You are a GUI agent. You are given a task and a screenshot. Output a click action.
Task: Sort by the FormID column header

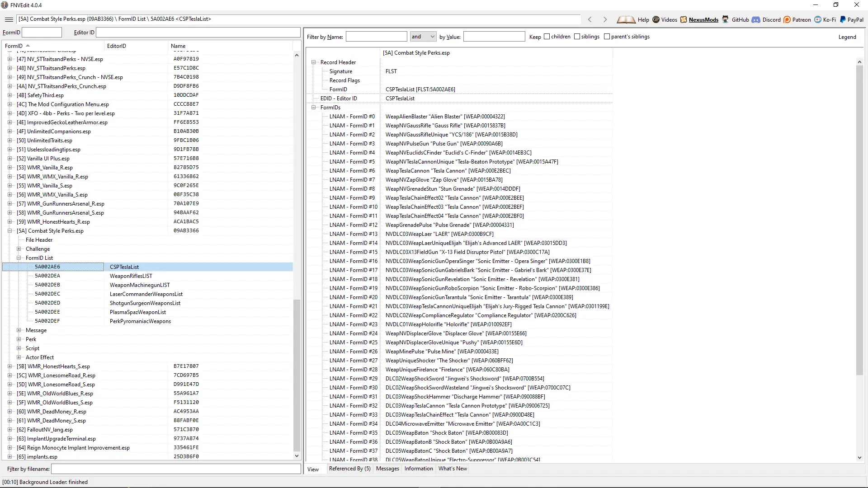[52, 46]
